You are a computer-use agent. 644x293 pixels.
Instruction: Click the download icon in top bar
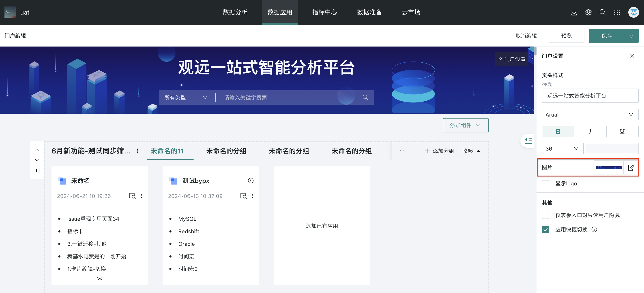[574, 12]
